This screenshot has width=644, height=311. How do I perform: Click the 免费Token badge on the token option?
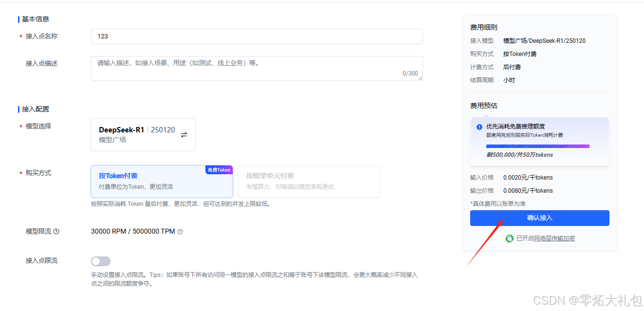coord(219,170)
